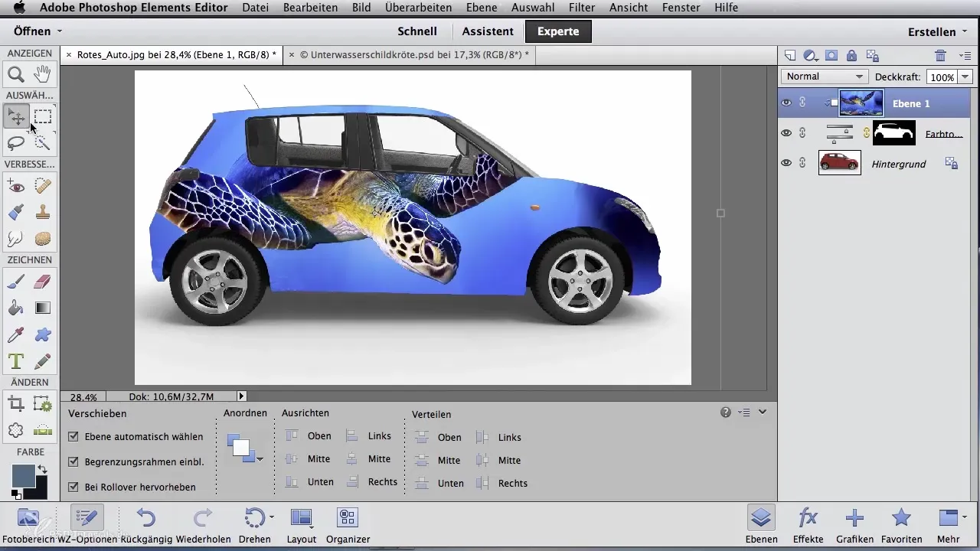Pick the Lasso selection tool

tap(16, 142)
